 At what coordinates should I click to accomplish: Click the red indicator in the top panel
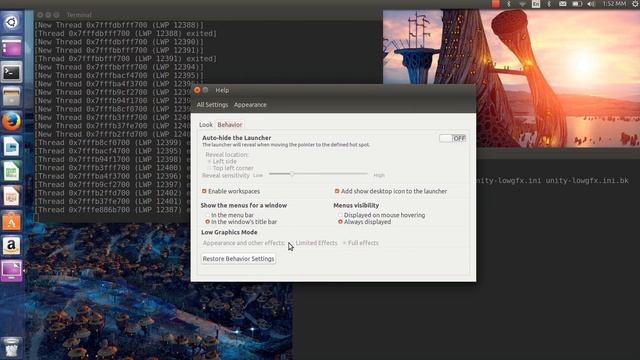tap(496, 4)
